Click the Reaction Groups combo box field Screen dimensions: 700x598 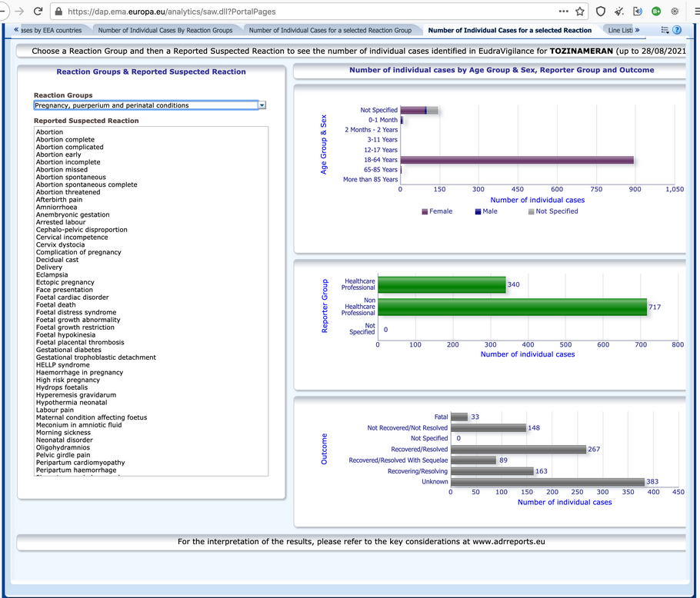coord(146,105)
